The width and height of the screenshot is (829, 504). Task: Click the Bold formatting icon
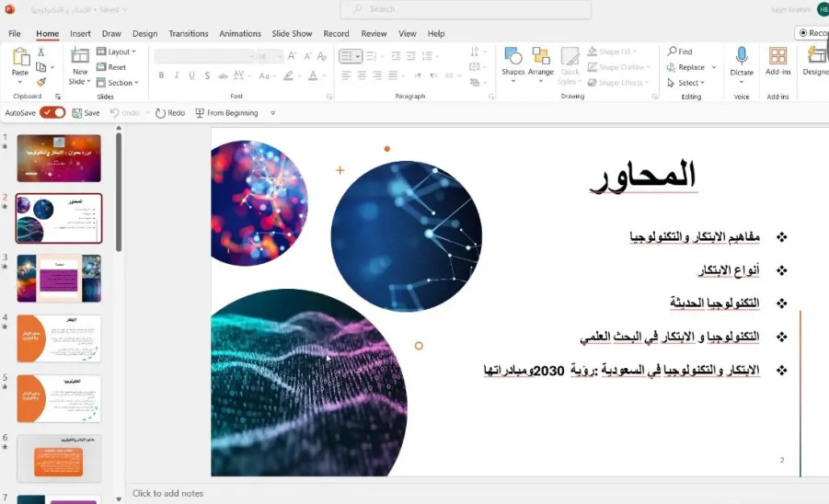point(161,75)
